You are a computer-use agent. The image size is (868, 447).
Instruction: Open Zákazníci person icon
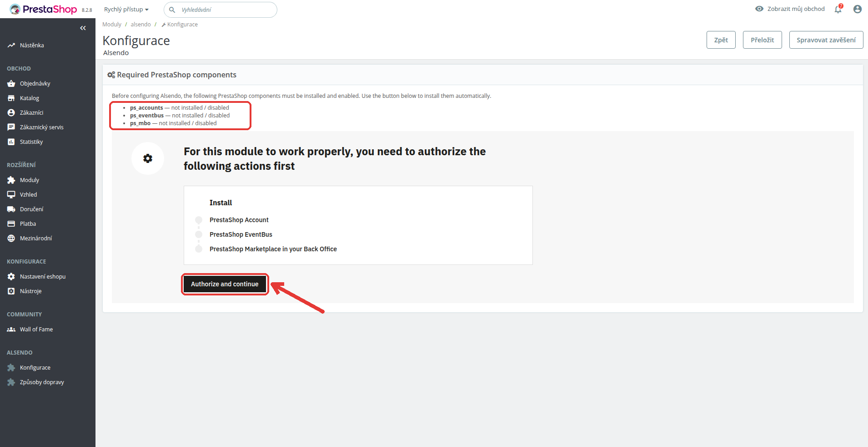pyautogui.click(x=11, y=113)
